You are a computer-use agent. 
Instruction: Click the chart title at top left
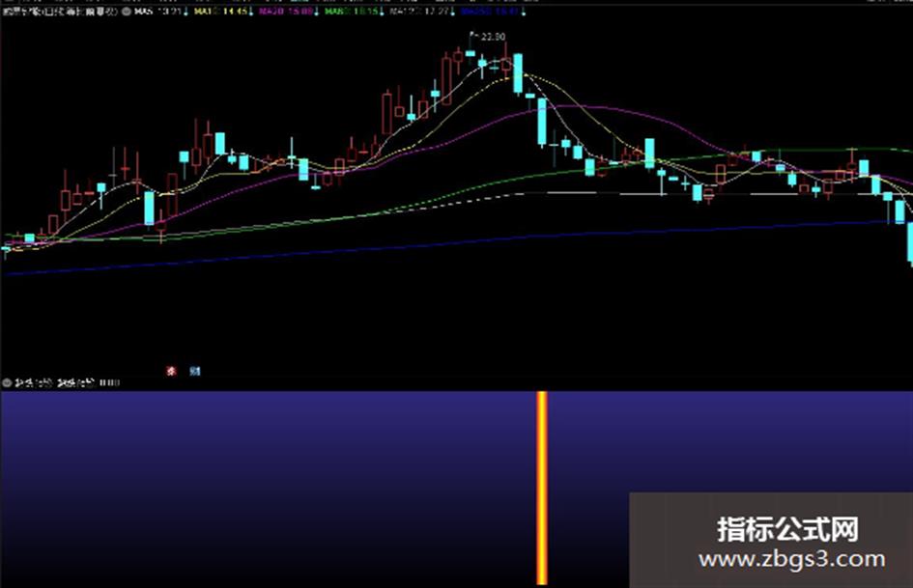coord(60,12)
